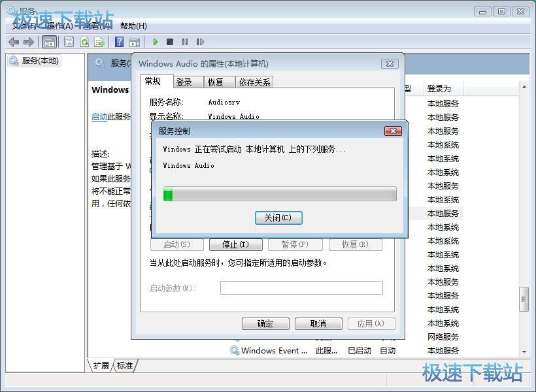Image resolution: width=536 pixels, height=392 pixels.
Task: Switch to the 扩展 view tab
Action: pyautogui.click(x=101, y=366)
